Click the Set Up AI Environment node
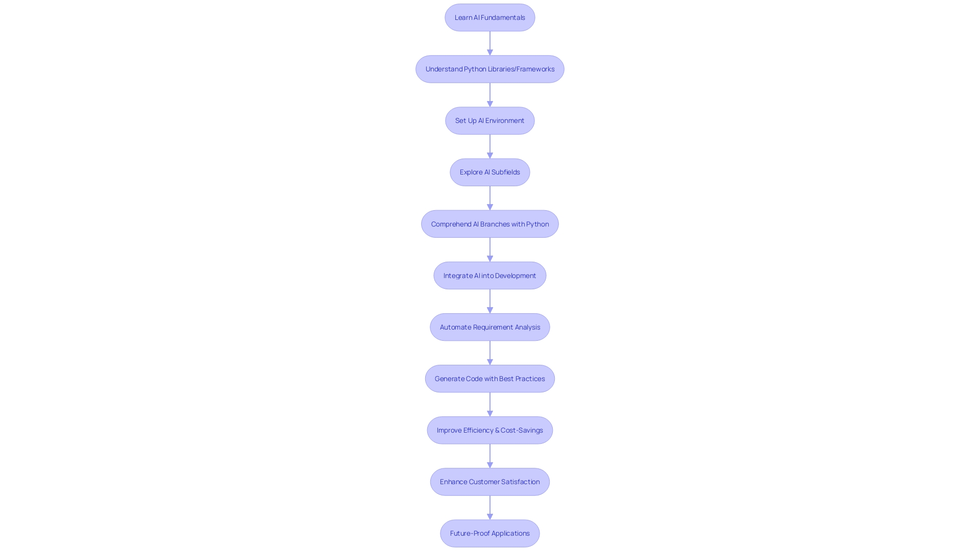This screenshot has width=980, height=551. click(490, 120)
